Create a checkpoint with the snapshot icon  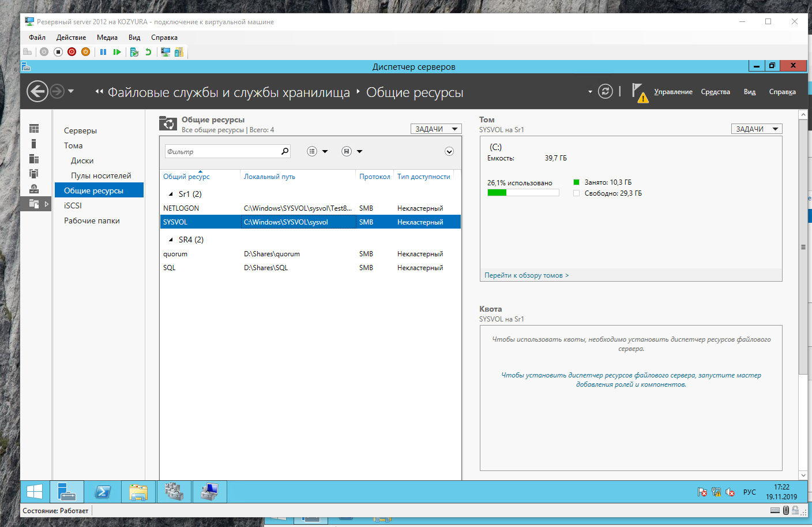click(134, 52)
